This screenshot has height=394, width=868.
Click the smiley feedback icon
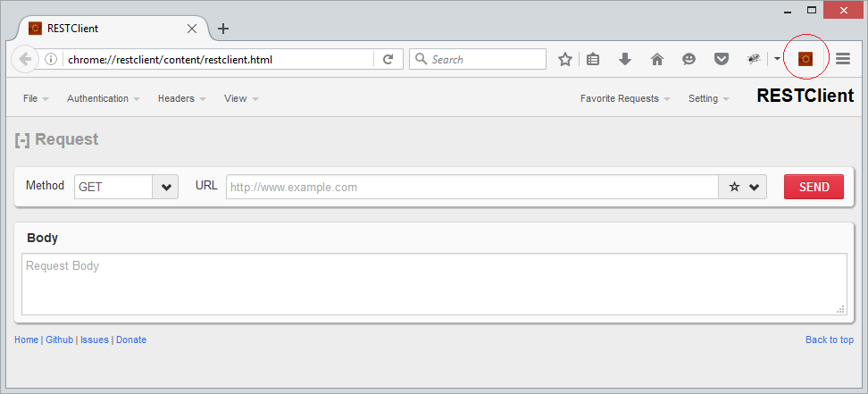(689, 59)
